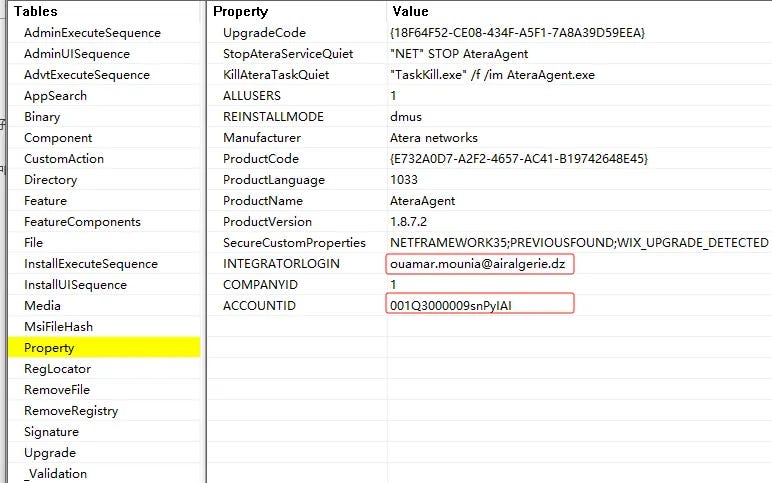Screen dimensions: 772x483
Task: Click the ProductCode GUID value
Action: (x=519, y=159)
